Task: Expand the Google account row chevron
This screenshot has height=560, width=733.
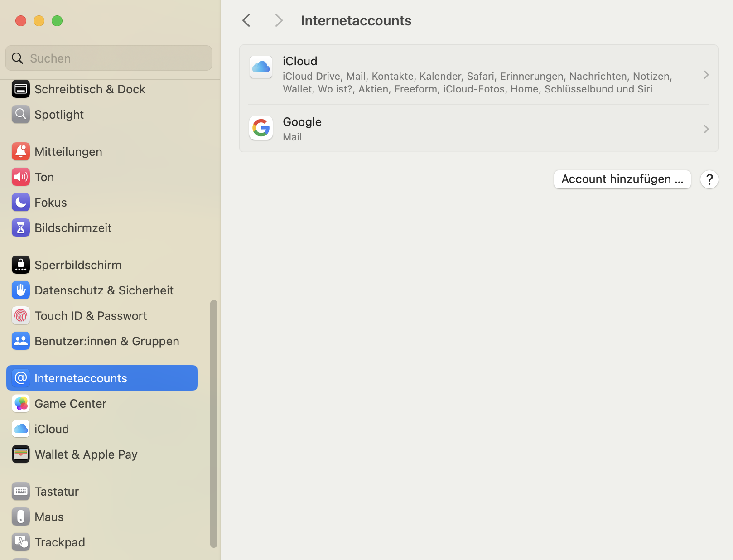Action: (706, 129)
